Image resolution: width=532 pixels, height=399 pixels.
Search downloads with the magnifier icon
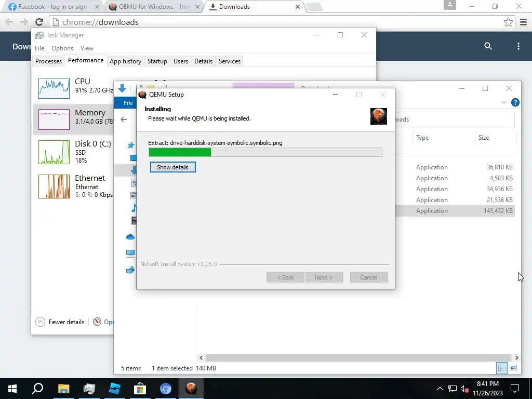click(x=488, y=46)
